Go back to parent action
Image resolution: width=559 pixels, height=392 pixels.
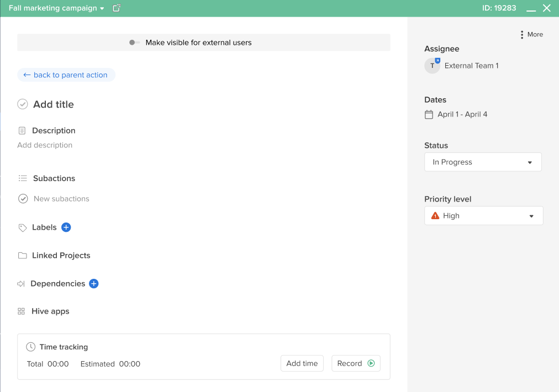coord(66,75)
